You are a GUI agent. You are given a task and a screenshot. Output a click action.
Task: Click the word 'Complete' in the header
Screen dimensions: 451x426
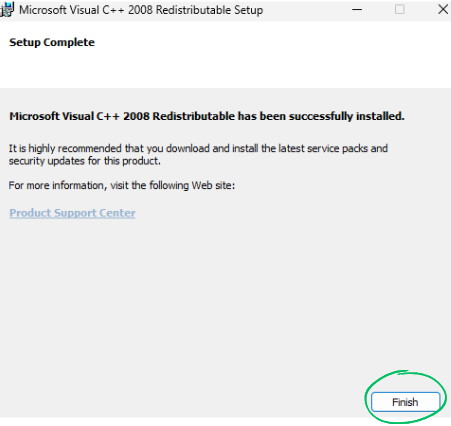[x=69, y=43]
